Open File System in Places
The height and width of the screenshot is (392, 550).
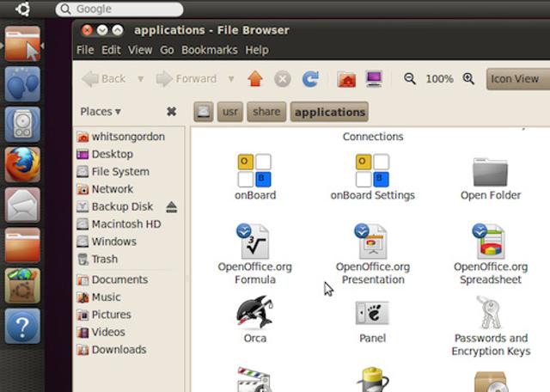(x=113, y=172)
